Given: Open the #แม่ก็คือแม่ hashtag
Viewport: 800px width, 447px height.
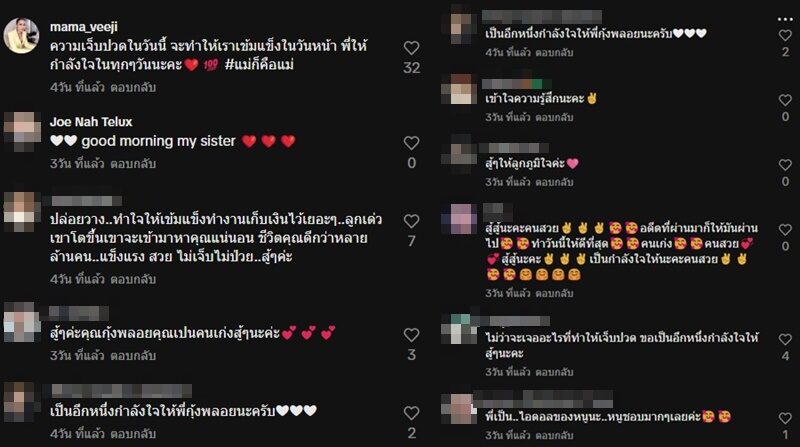Looking at the screenshot, I should 259,65.
